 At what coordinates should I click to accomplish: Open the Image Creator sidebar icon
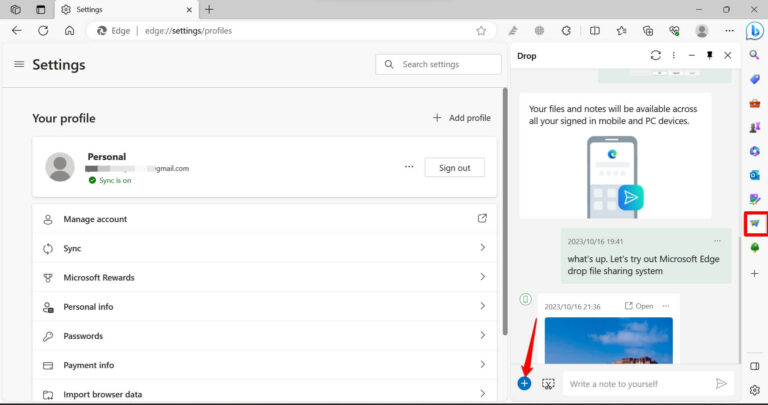pos(755,199)
